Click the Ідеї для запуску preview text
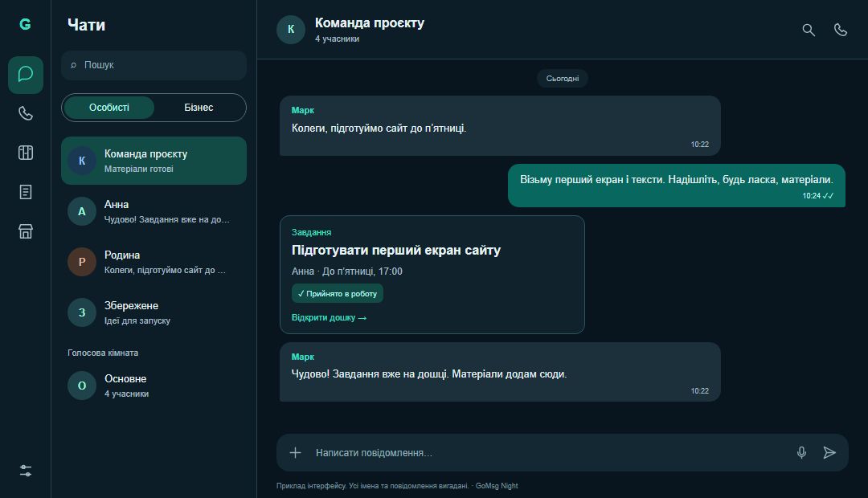Image resolution: width=868 pixels, height=498 pixels. coord(137,321)
